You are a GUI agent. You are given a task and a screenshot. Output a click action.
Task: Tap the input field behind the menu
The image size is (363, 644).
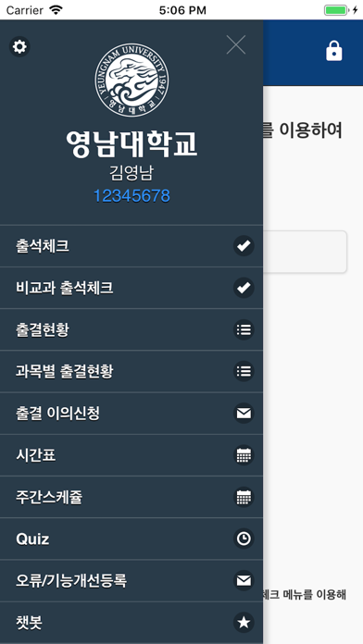coord(305,252)
